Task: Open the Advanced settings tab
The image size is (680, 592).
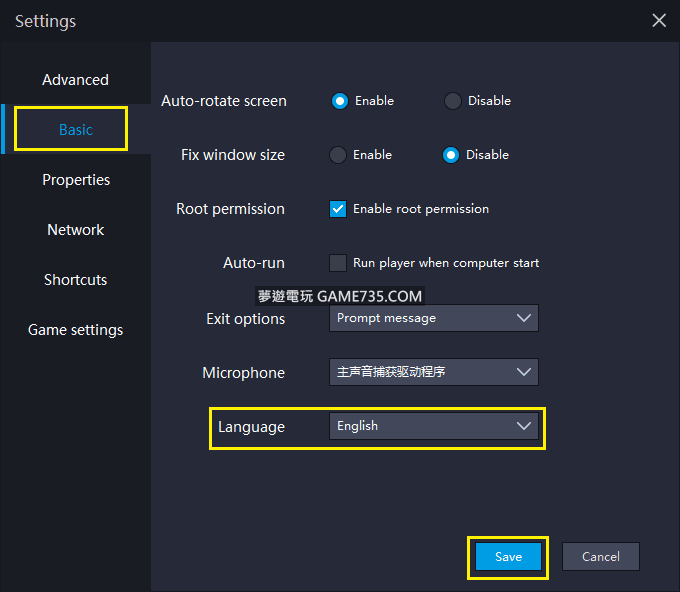Action: [x=75, y=80]
